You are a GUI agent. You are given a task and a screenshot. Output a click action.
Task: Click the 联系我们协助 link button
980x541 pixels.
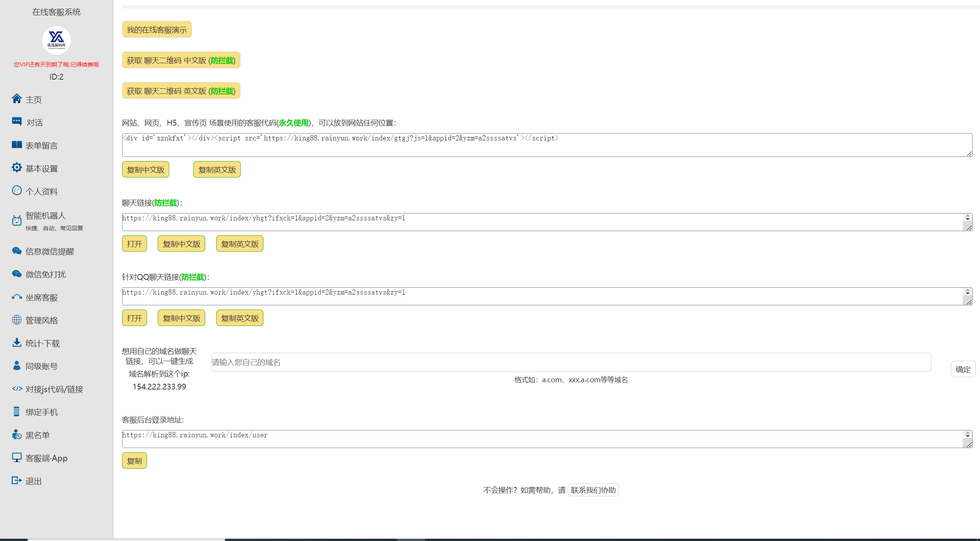tap(593, 490)
